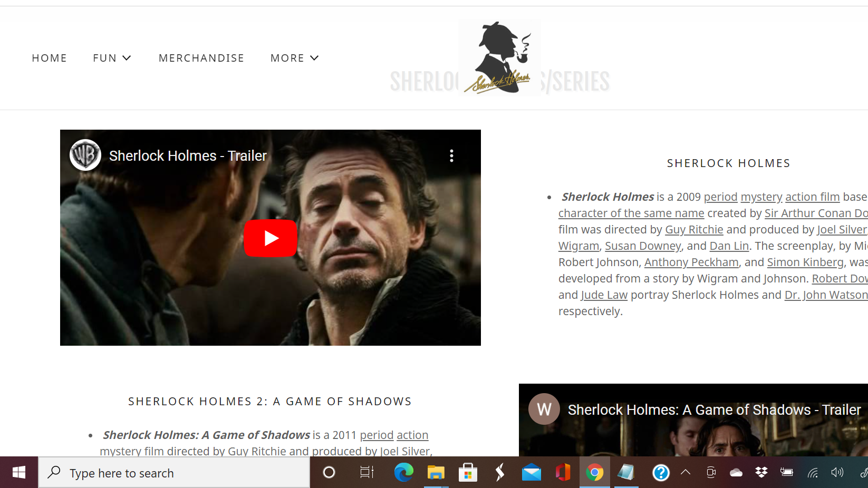Open the 'Sir Arthur Conan Doyle' link
868x488 pixels.
[x=816, y=213]
